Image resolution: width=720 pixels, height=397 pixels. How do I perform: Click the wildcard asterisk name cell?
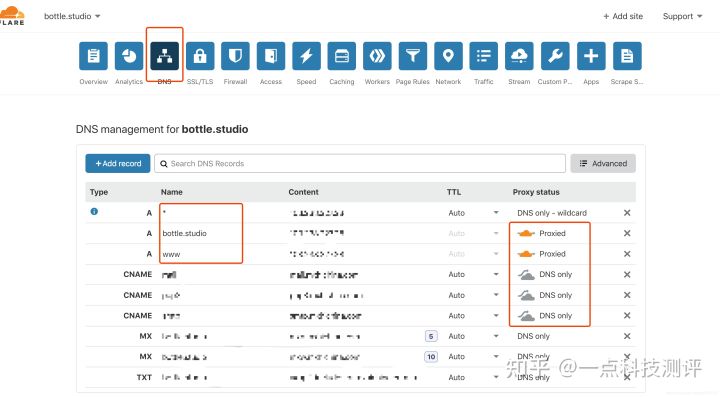pyautogui.click(x=164, y=213)
